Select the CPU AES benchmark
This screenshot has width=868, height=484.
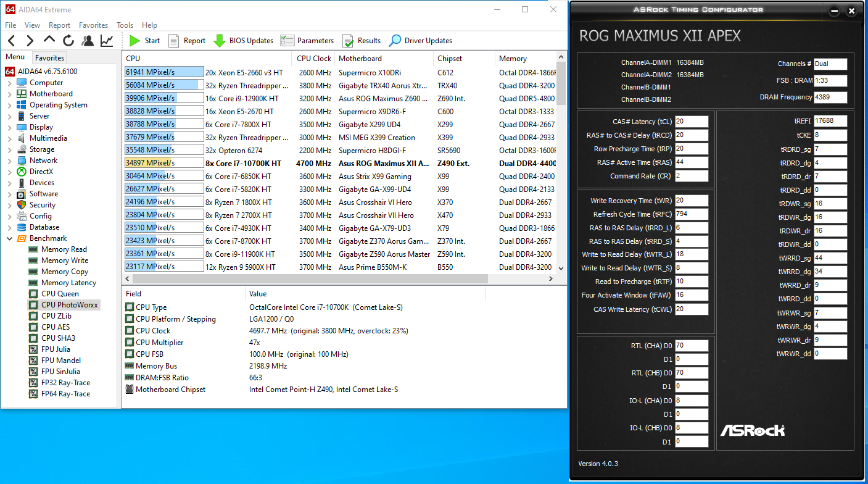tap(56, 327)
